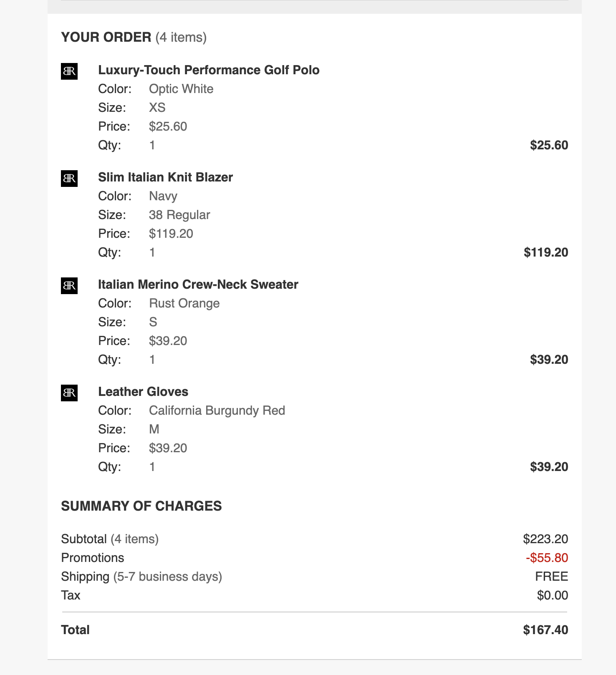Click California Burgundy Red color text
The height and width of the screenshot is (675, 616).
(217, 411)
